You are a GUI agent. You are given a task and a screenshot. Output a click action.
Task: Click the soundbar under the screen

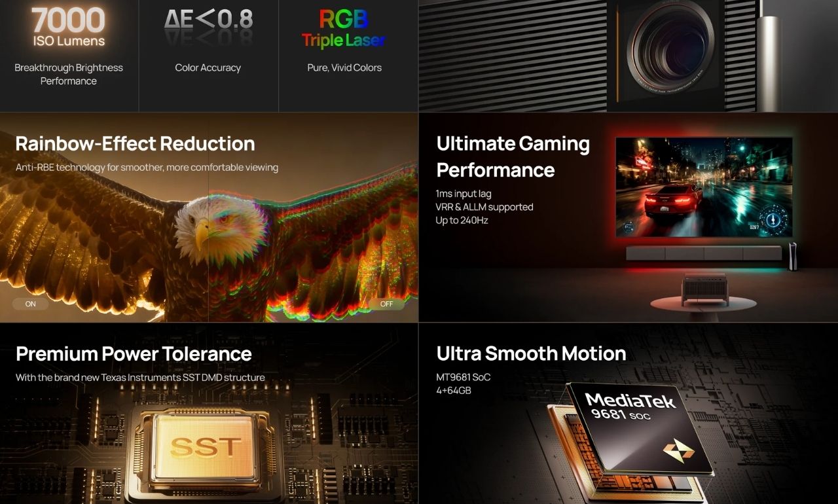click(x=704, y=253)
